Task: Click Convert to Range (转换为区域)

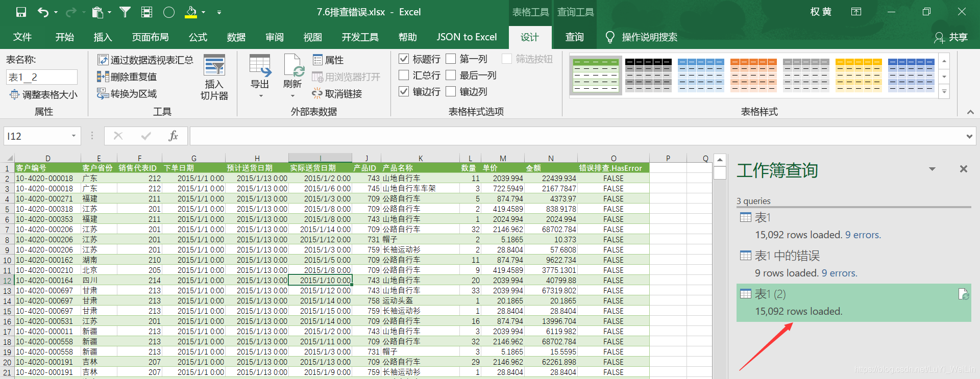Action: [x=127, y=94]
